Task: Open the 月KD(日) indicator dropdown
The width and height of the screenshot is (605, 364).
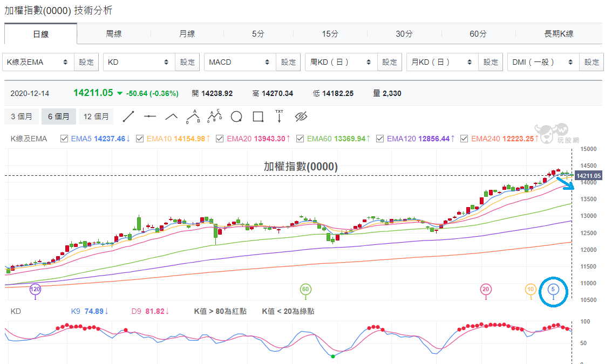Action: point(443,62)
